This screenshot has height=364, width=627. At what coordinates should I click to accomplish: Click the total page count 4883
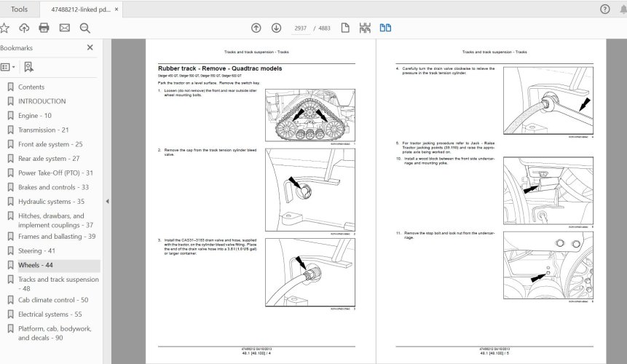click(x=324, y=28)
